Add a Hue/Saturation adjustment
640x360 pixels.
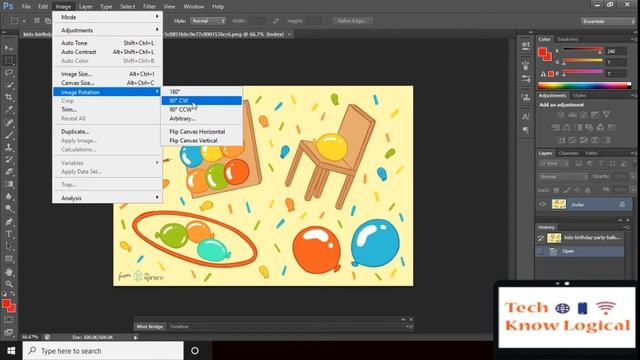556,127
